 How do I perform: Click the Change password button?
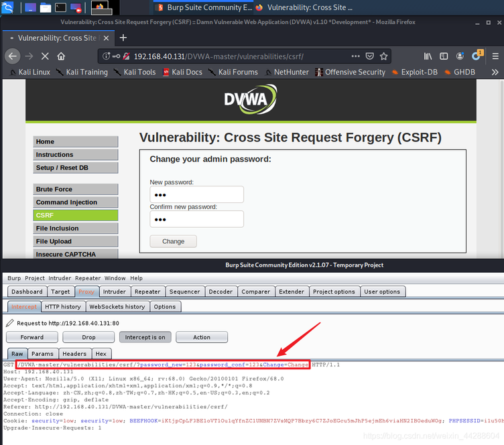173,241
